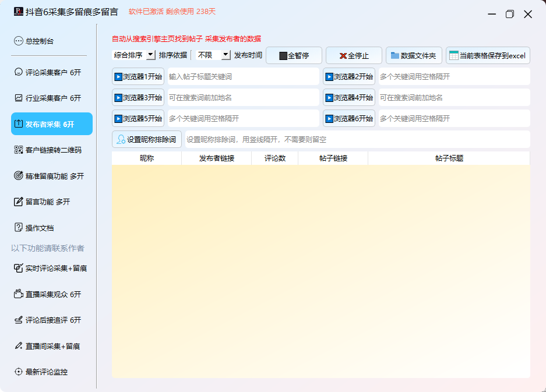Launch 浏览器5开始 play button

pyautogui.click(x=138, y=119)
